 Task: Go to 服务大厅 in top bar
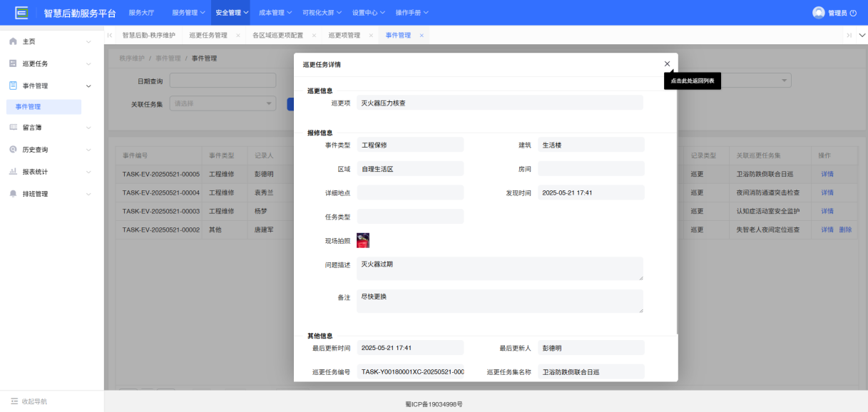pyautogui.click(x=141, y=13)
